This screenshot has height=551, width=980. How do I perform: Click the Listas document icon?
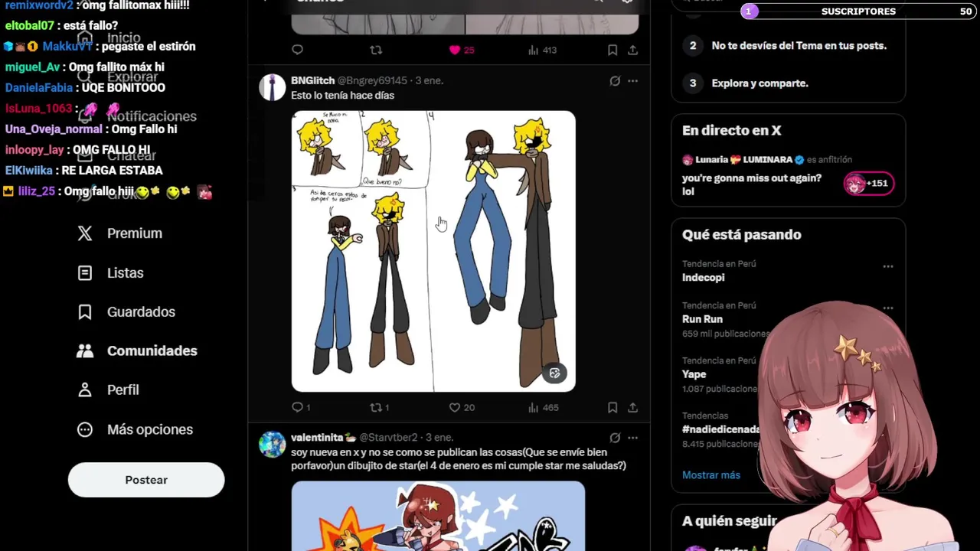85,272
